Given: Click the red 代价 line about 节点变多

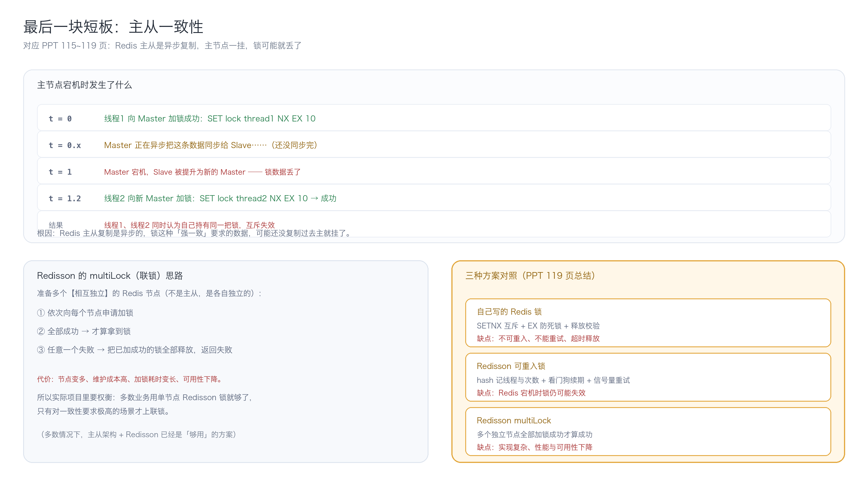Looking at the screenshot, I should (x=130, y=379).
